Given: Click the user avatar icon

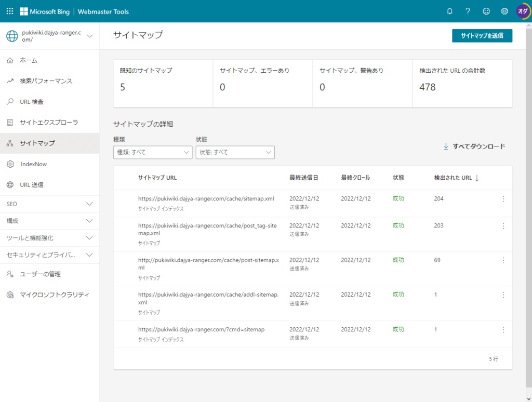Looking at the screenshot, I should [x=523, y=11].
